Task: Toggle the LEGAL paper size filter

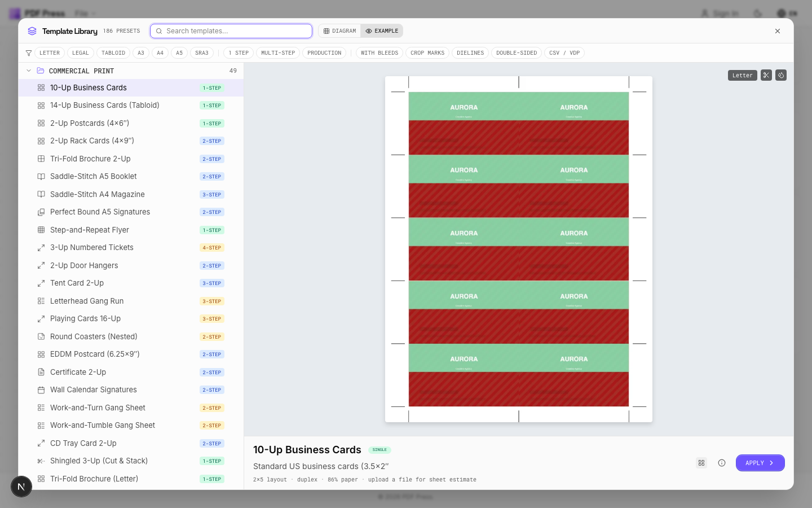Action: 81,53
